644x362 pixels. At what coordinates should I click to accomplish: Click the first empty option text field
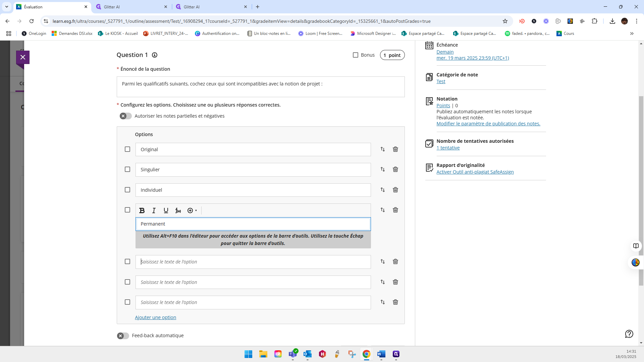pos(253,262)
